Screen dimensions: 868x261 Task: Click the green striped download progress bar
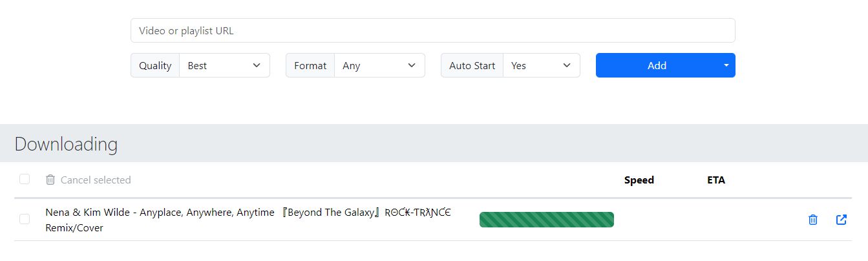[546, 220]
